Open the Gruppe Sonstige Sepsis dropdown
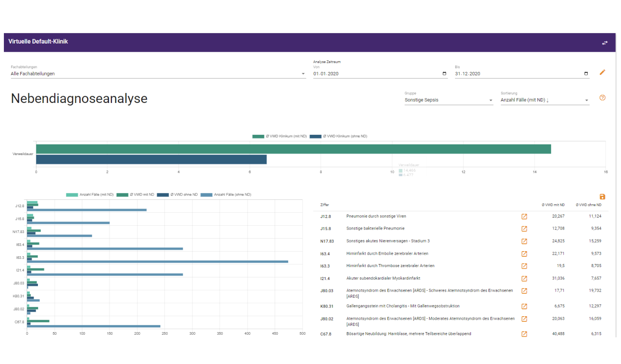 (x=448, y=100)
